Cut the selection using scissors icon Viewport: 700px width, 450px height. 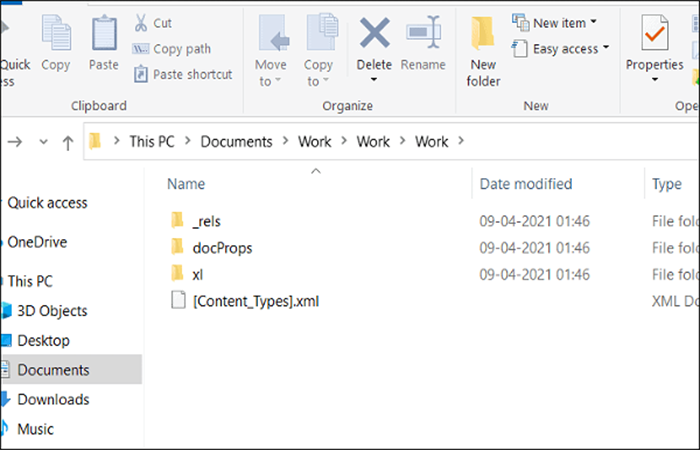pyautogui.click(x=141, y=23)
